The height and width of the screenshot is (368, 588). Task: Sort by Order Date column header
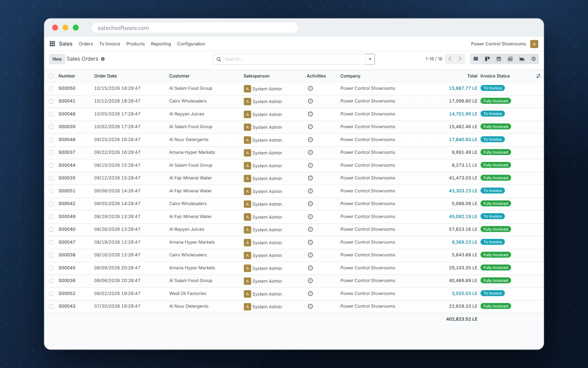click(105, 76)
